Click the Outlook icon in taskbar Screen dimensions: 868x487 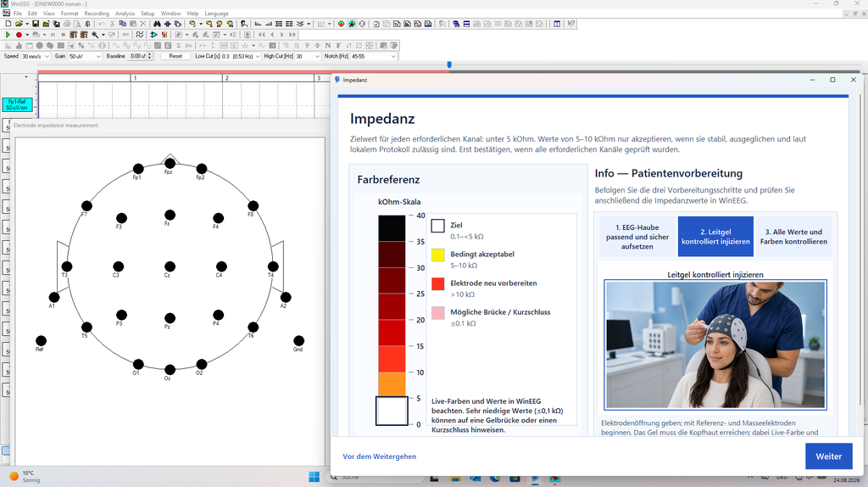(x=475, y=478)
